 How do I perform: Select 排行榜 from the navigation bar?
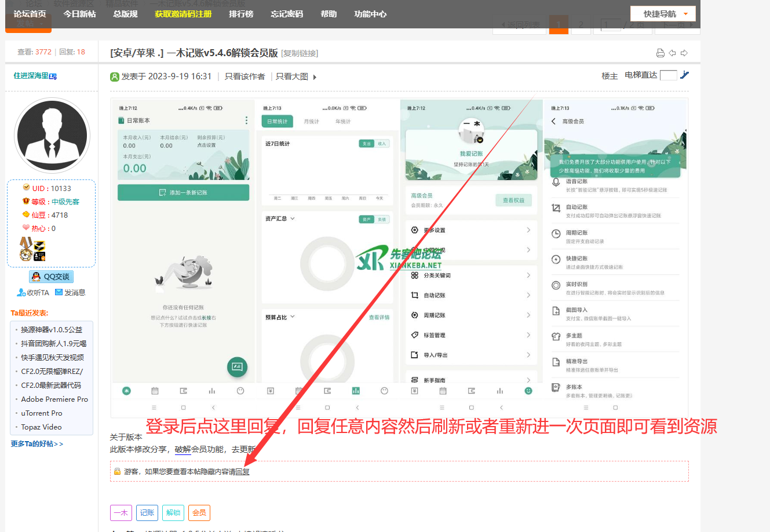[x=241, y=14]
